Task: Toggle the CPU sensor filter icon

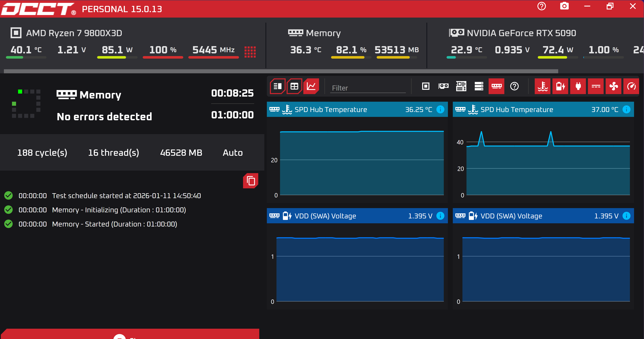Action: click(x=425, y=86)
